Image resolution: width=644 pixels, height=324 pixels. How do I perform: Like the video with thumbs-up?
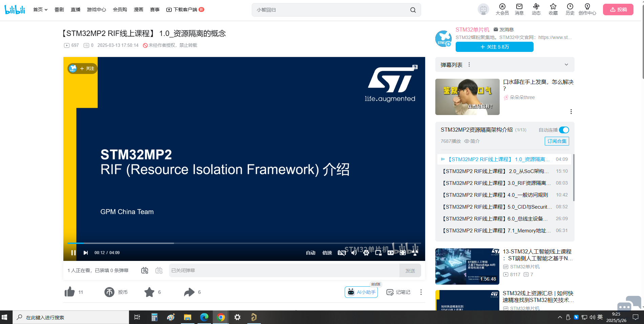tap(69, 292)
